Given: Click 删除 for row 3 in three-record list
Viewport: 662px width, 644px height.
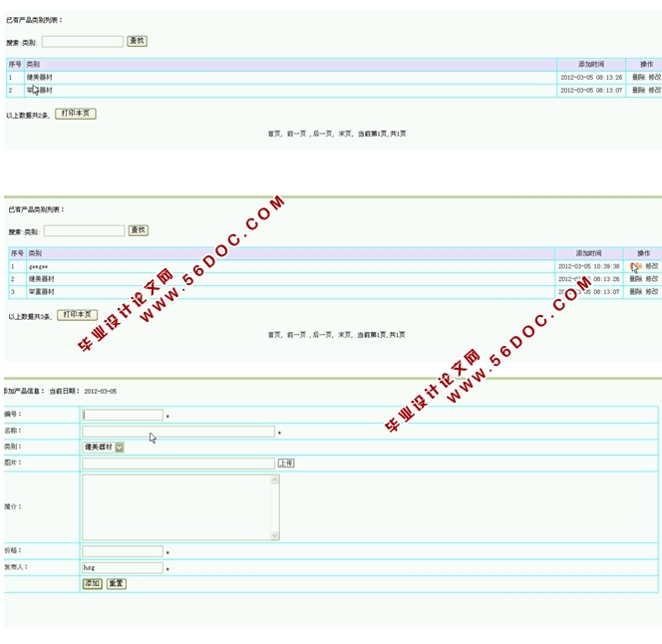Looking at the screenshot, I should tap(636, 291).
